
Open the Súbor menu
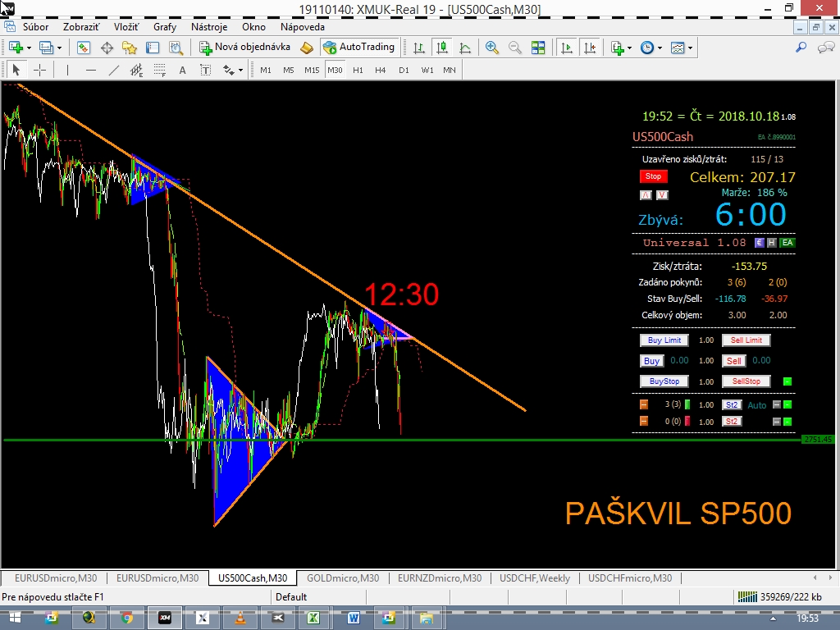click(x=35, y=27)
